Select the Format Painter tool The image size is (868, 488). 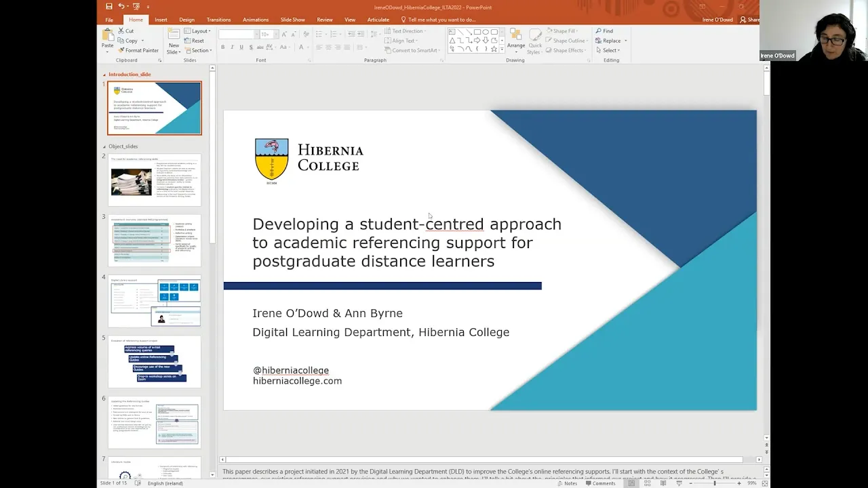[x=138, y=50]
